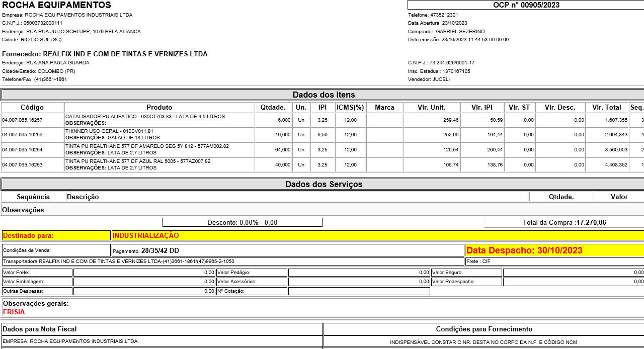Image resolution: width=644 pixels, height=349 pixels.
Task: Click the Dados dos Serviços section header
Action: 323,184
